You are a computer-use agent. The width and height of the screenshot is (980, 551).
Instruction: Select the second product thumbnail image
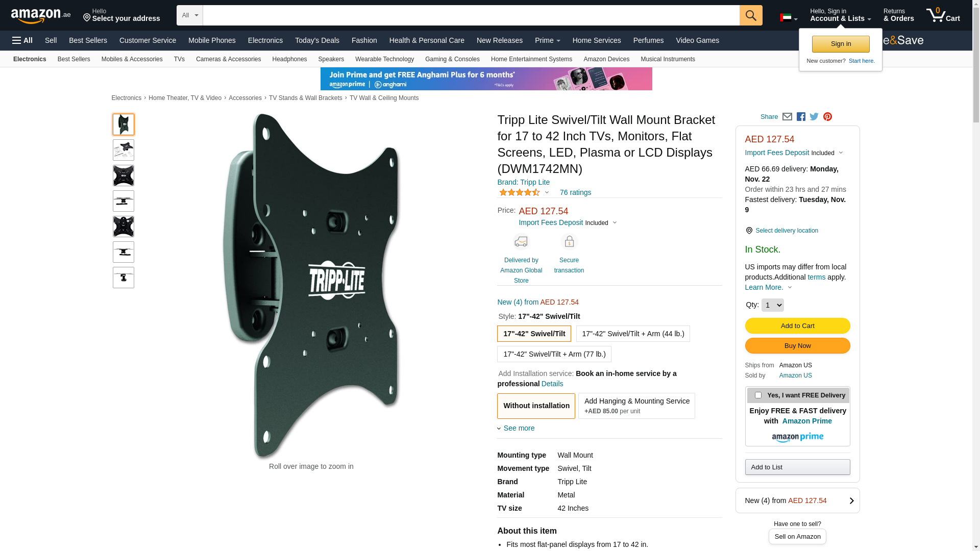pos(124,150)
